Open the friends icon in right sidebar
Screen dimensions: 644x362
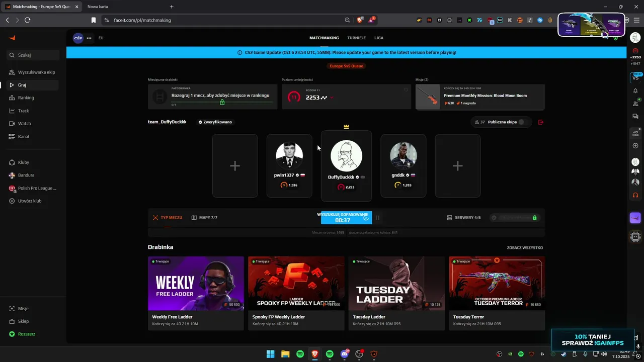pos(635,104)
